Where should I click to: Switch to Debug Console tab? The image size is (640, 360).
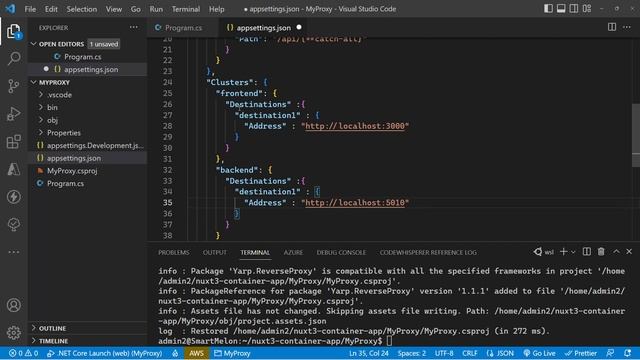pos(341,252)
